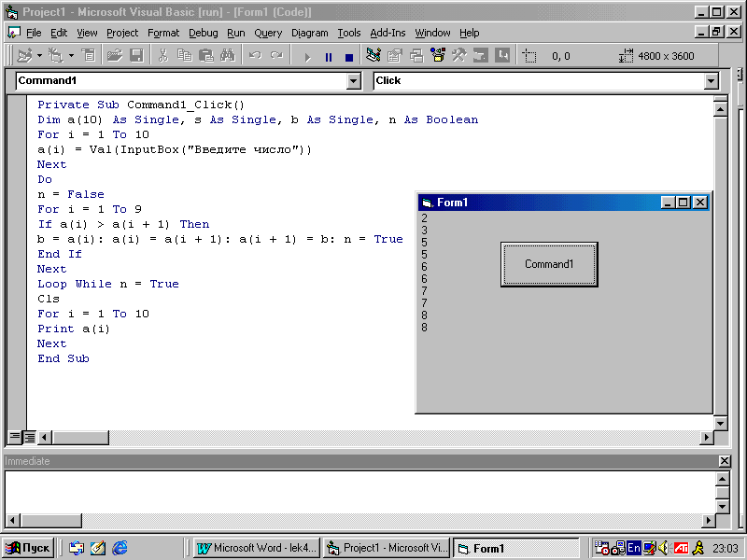The height and width of the screenshot is (560, 747).
Task: Open the Debug menu
Action: (x=203, y=33)
